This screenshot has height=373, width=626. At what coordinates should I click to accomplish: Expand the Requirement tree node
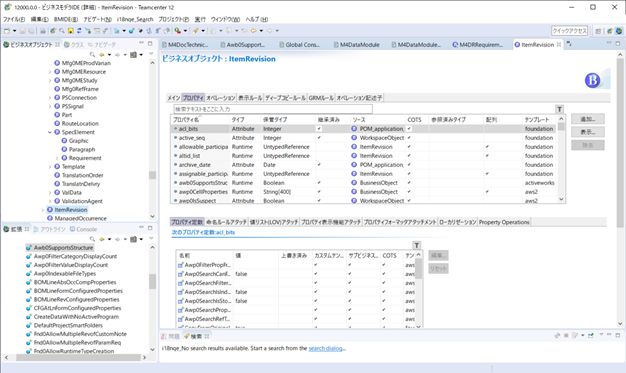(57, 158)
